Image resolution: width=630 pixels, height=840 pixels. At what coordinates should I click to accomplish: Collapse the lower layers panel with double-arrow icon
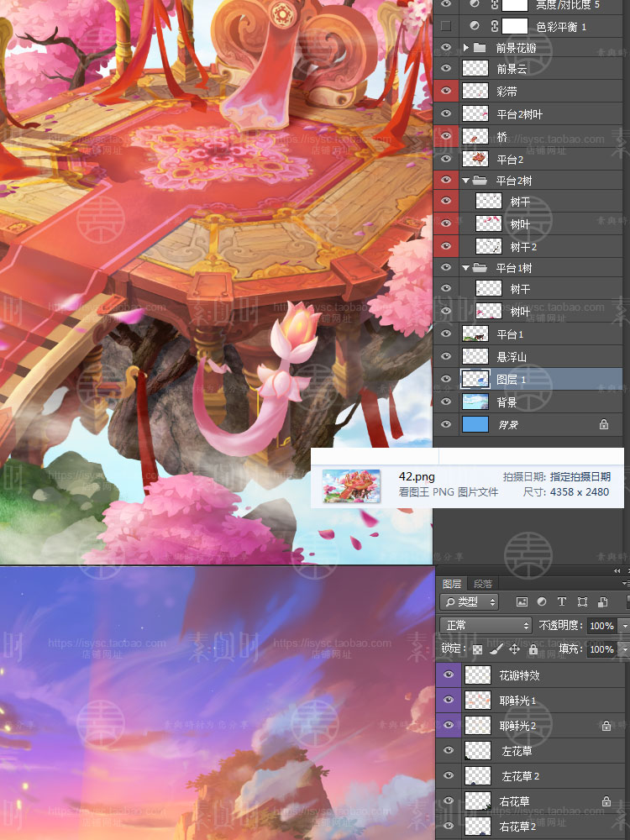(x=617, y=571)
